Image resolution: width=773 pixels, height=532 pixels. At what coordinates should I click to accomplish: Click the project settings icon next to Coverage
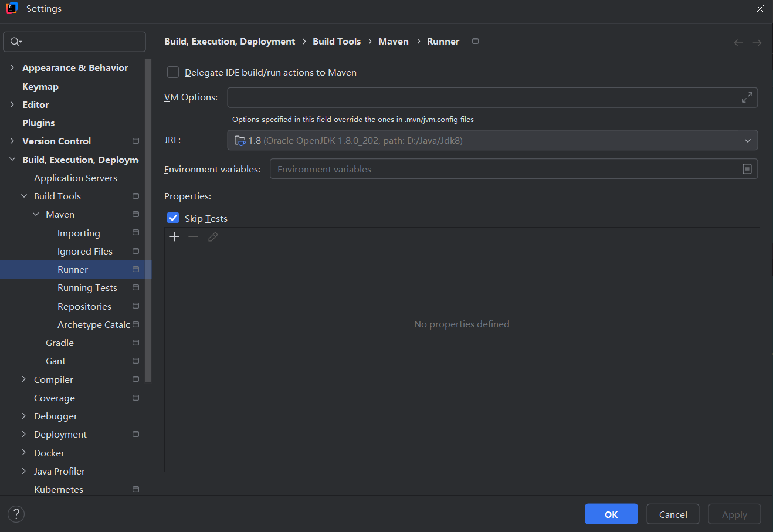(x=136, y=398)
